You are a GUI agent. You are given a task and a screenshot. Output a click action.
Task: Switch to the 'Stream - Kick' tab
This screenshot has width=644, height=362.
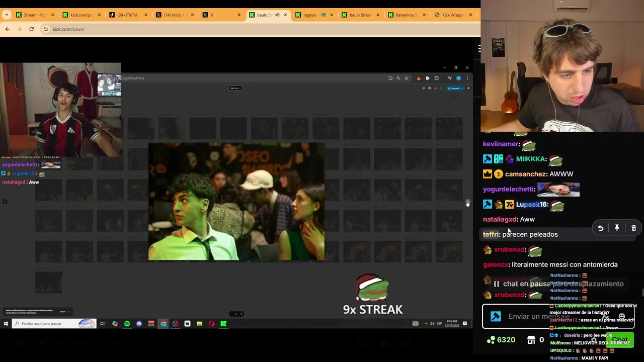[x=34, y=15]
